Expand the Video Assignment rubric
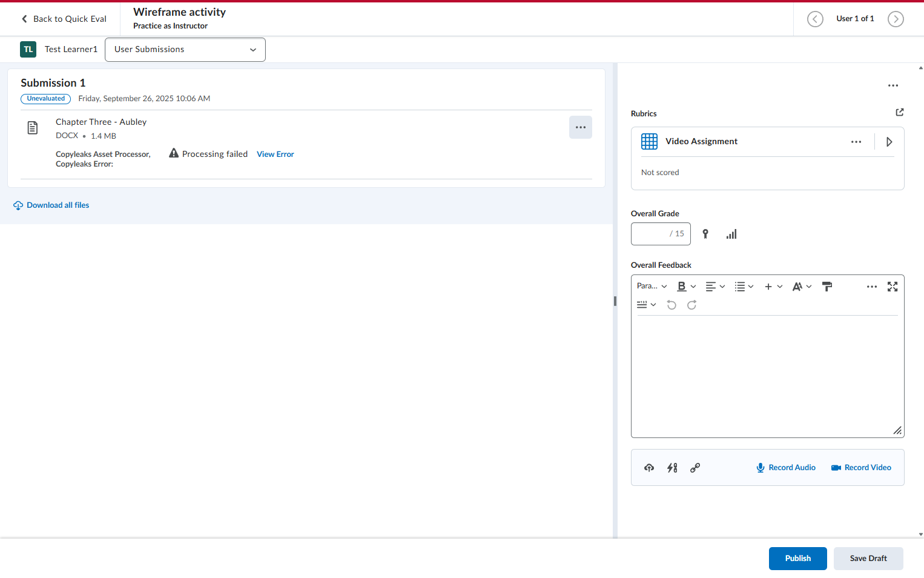The height and width of the screenshot is (578, 924). point(889,142)
